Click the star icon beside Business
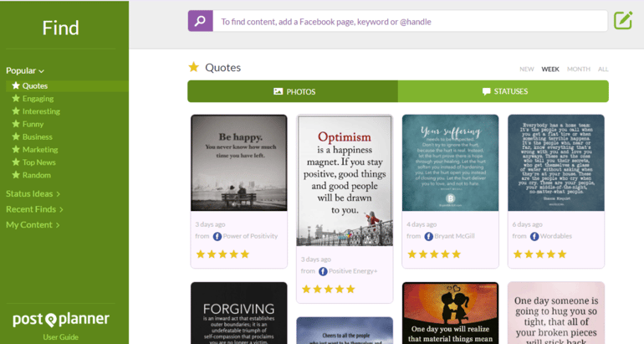 click(x=16, y=136)
